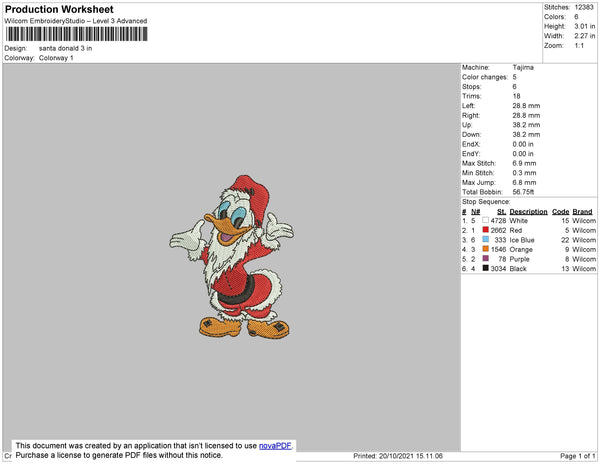Image resolution: width=600 pixels, height=464 pixels.
Task: Click the 'Brand' column header
Action: [582, 212]
